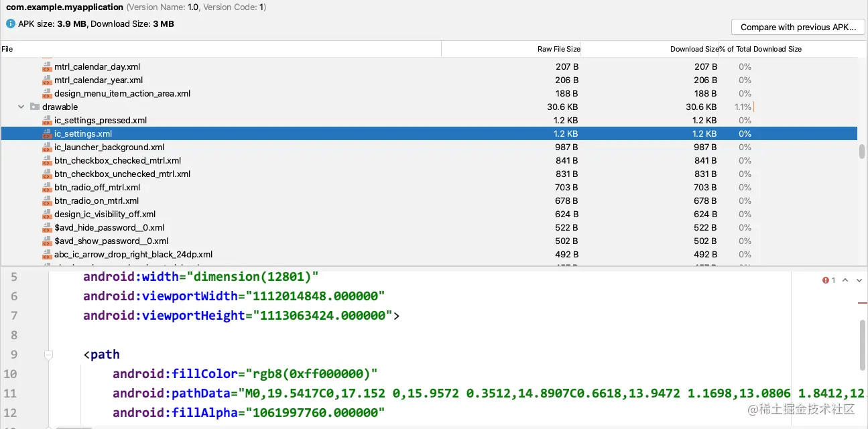
Task: Click the $avd_show_password__0.xml file icon
Action: (47, 241)
